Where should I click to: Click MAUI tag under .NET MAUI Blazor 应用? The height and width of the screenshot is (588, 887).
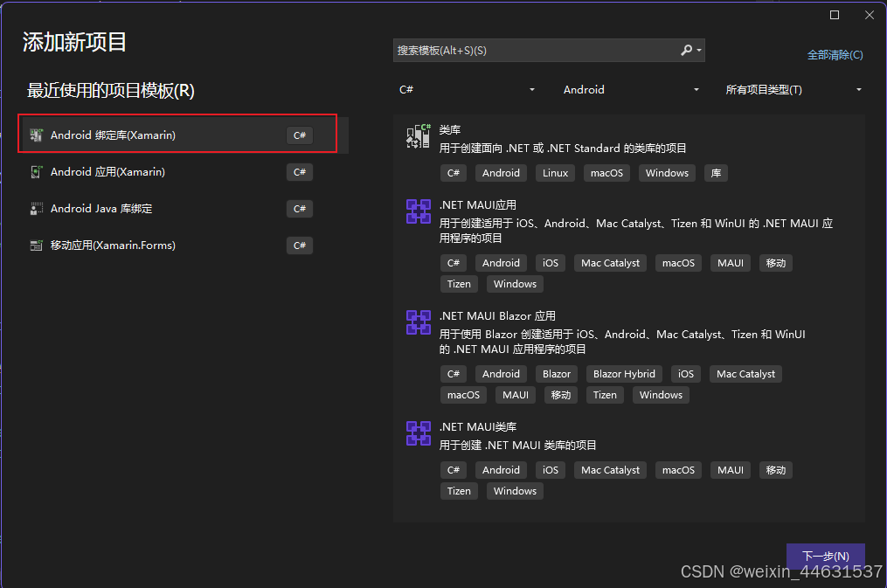[516, 395]
